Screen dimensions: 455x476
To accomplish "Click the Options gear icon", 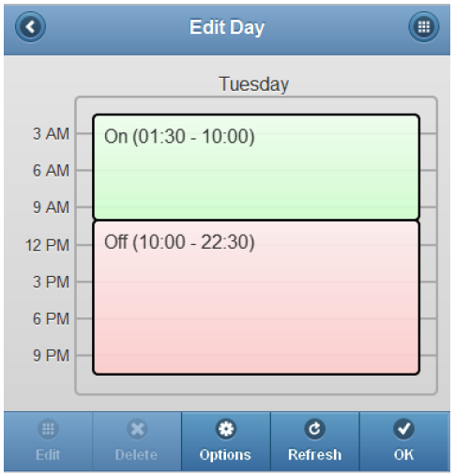I will [226, 429].
